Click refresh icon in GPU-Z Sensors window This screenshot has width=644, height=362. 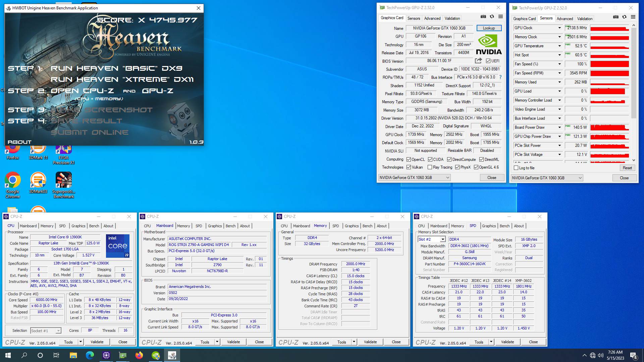pyautogui.click(x=624, y=17)
